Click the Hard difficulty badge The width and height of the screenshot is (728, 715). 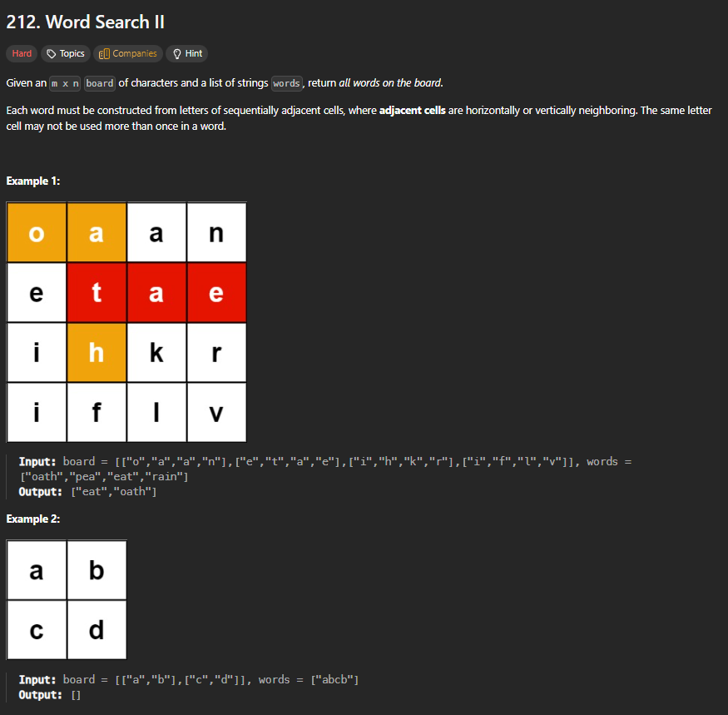point(22,53)
